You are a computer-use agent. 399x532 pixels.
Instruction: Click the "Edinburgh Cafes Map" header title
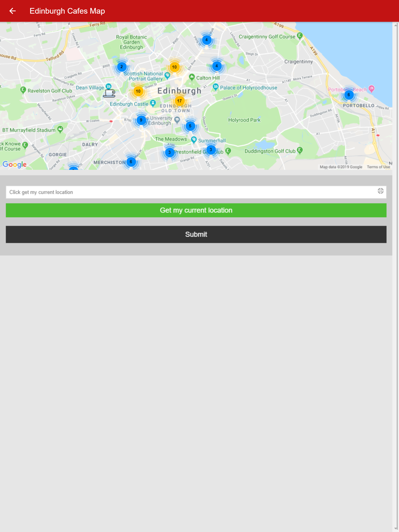pyautogui.click(x=67, y=11)
